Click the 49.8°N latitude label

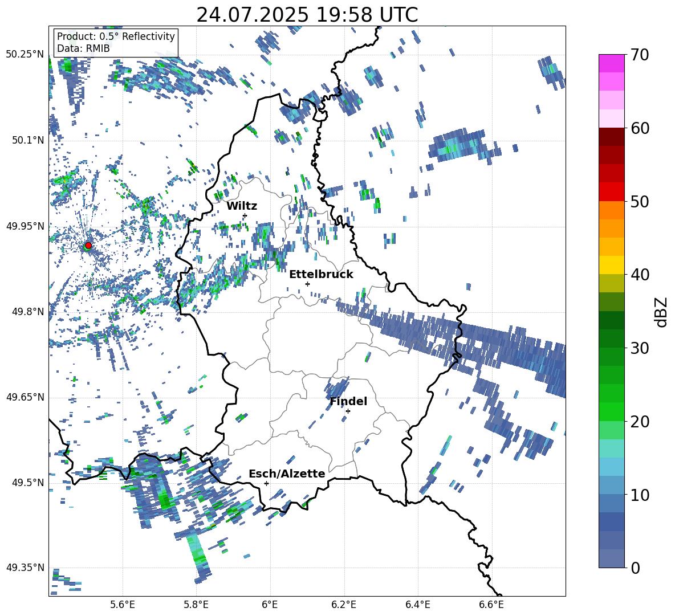point(27,312)
